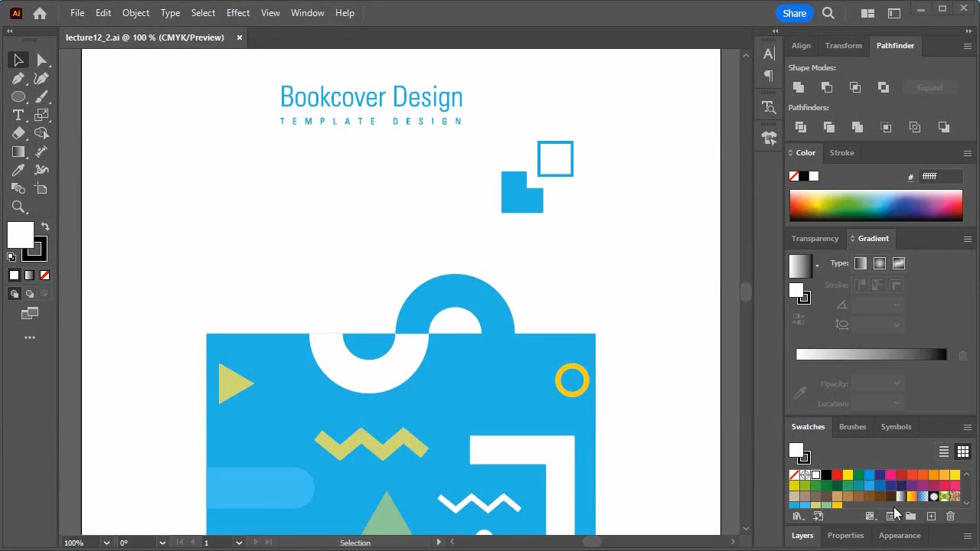Click the Share button
980x551 pixels.
(794, 13)
